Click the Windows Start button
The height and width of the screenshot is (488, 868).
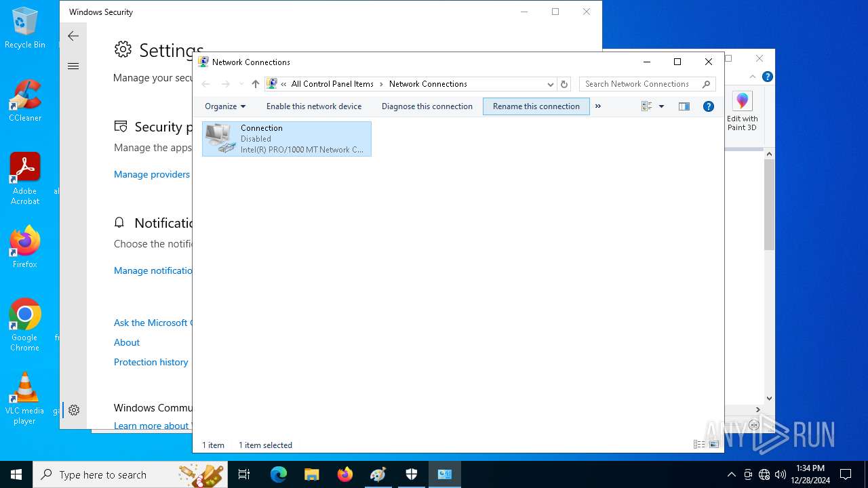click(x=16, y=474)
